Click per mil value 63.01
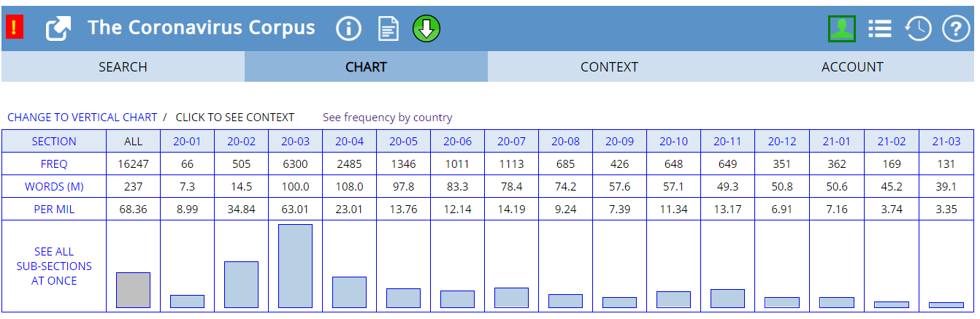The width and height of the screenshot is (980, 319). (295, 209)
